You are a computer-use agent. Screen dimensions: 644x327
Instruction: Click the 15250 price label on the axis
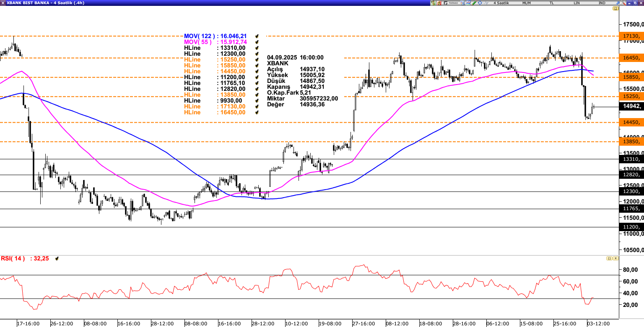pyautogui.click(x=631, y=96)
